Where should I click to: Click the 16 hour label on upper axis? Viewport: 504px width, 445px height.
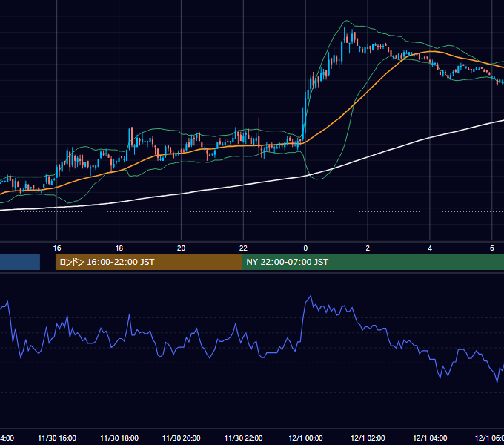[57, 248]
